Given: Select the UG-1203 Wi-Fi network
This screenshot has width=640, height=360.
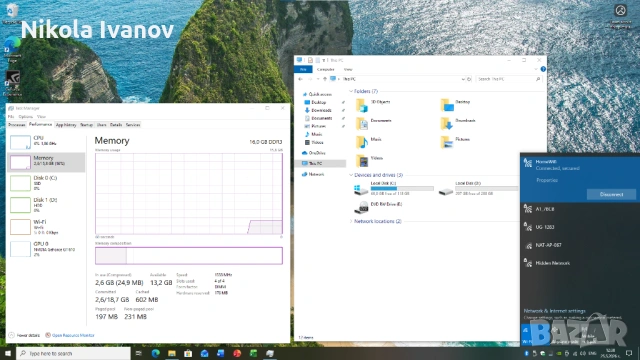Looking at the screenshot, I should pos(580,227).
